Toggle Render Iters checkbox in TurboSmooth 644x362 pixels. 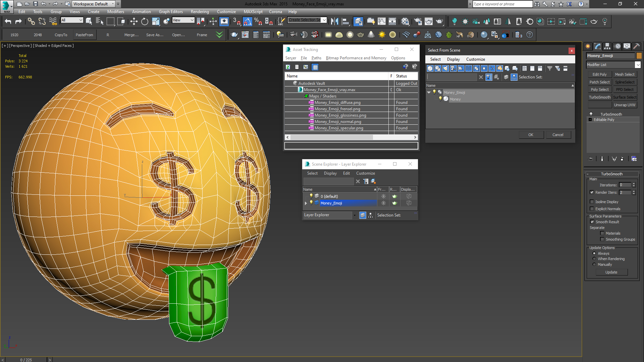tap(592, 192)
